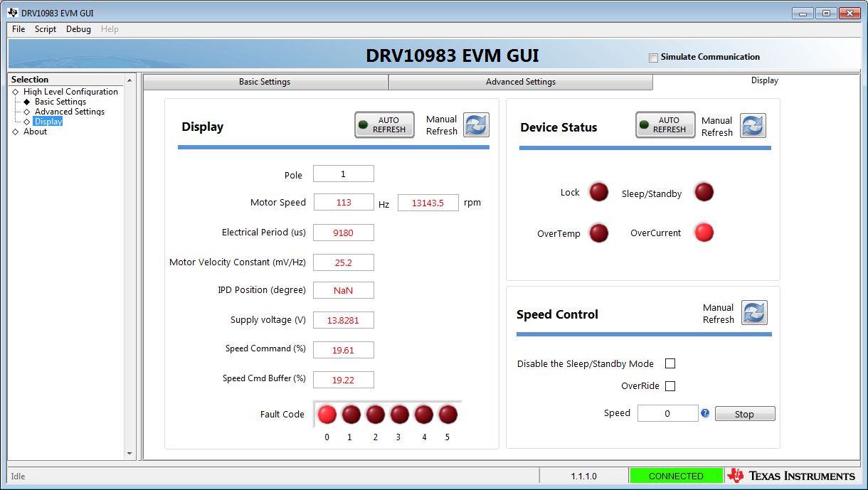Select Advanced Settings in Selection tree

click(70, 112)
